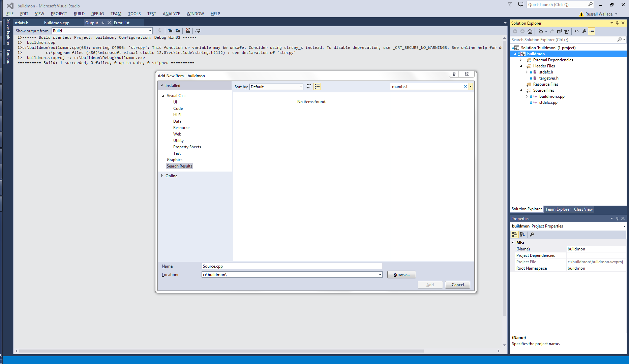The image size is (629, 364).
Task: Open the Location dropdown arrow
Action: 380,275
